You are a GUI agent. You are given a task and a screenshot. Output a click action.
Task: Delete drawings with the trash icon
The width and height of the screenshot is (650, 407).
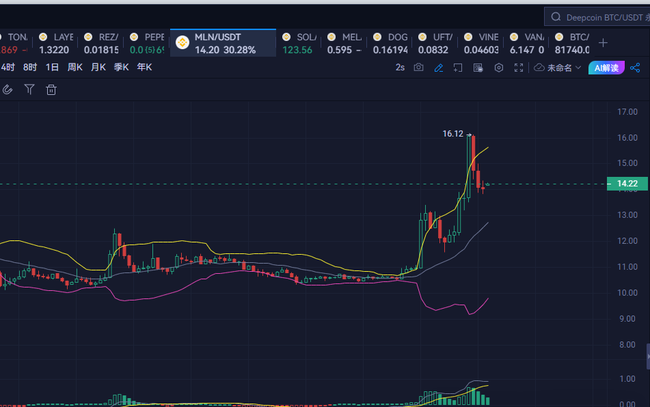coord(51,90)
